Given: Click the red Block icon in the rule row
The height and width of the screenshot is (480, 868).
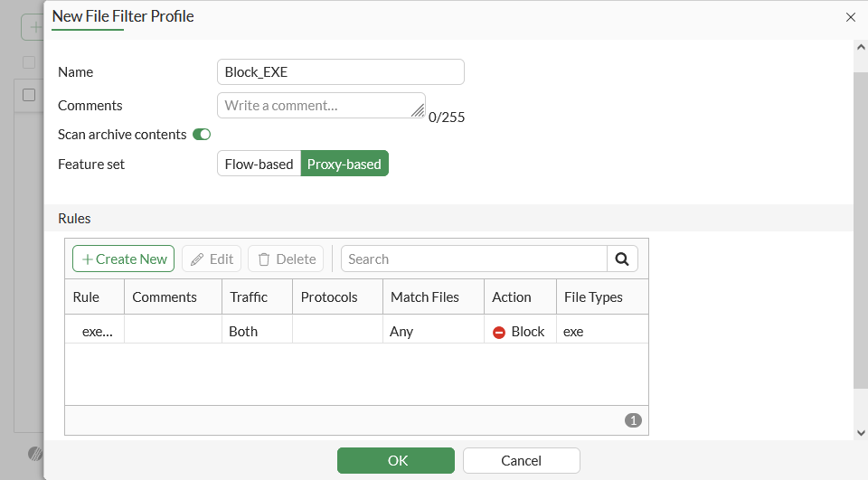Looking at the screenshot, I should click(x=499, y=332).
